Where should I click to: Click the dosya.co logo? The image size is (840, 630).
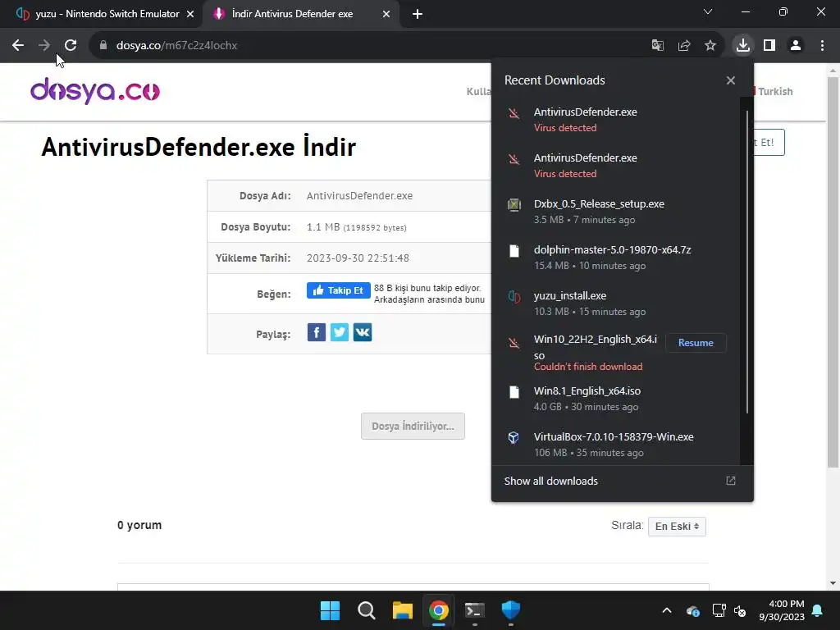point(95,90)
